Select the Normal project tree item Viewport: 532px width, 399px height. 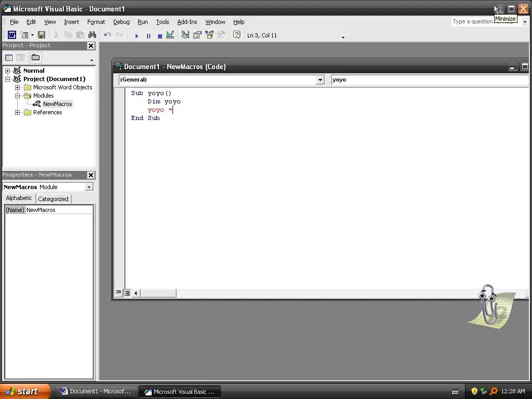[34, 71]
